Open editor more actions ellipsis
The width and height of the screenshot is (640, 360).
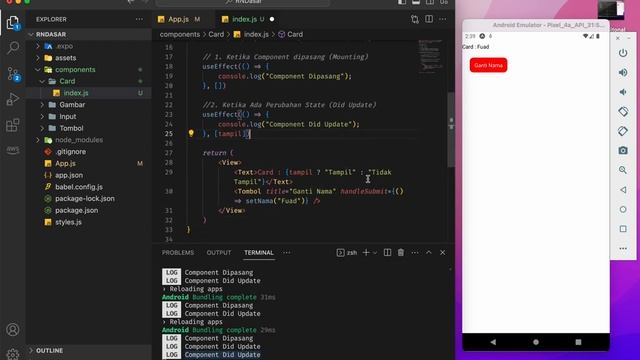[442, 19]
